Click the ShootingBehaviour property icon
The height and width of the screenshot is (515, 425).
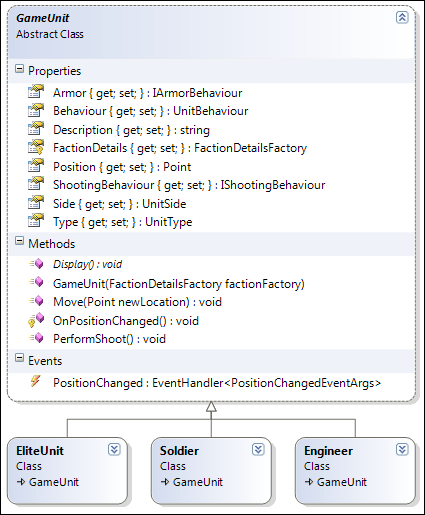pyautogui.click(x=36, y=184)
